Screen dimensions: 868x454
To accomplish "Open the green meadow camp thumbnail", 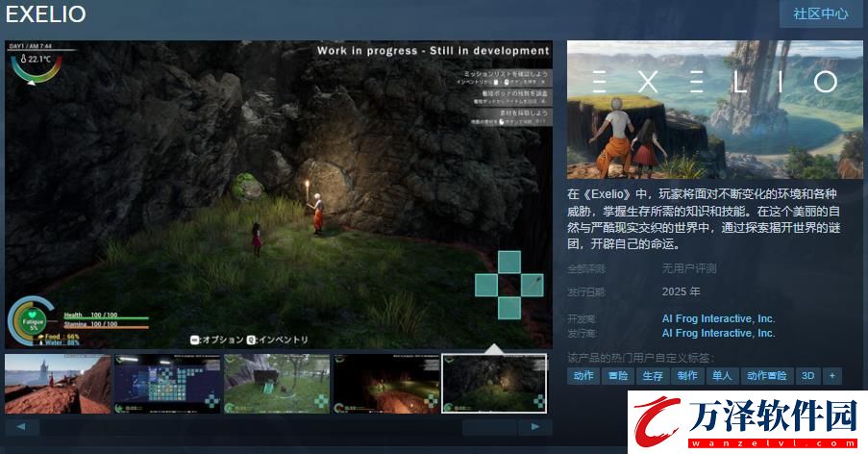I will click(277, 384).
